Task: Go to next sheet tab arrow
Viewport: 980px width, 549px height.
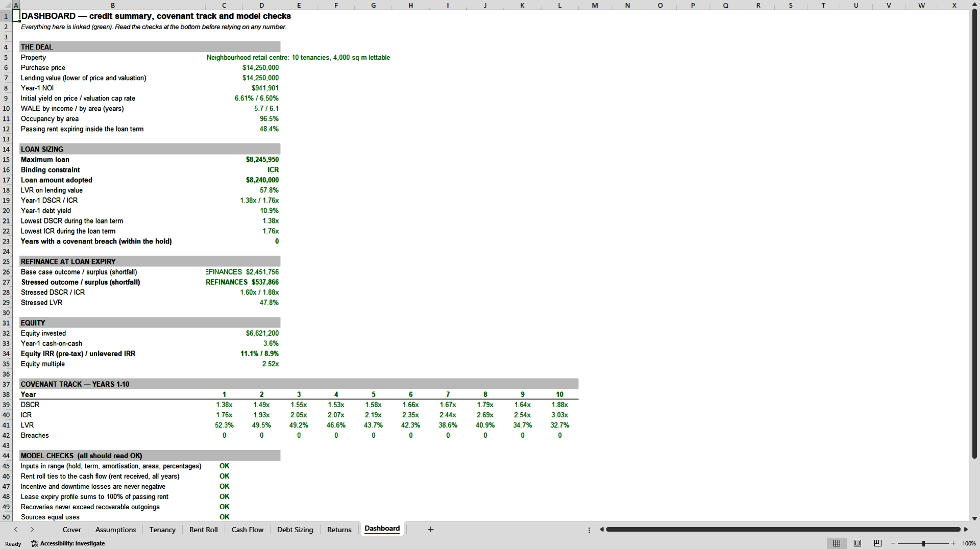Action: [32, 529]
